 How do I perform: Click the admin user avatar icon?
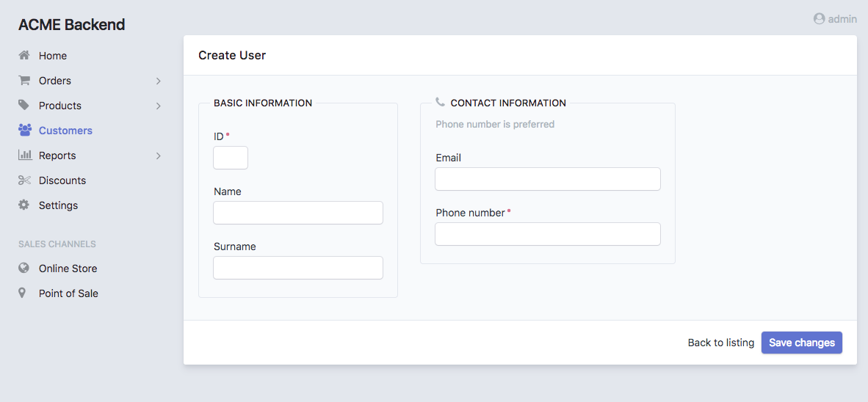(x=819, y=19)
